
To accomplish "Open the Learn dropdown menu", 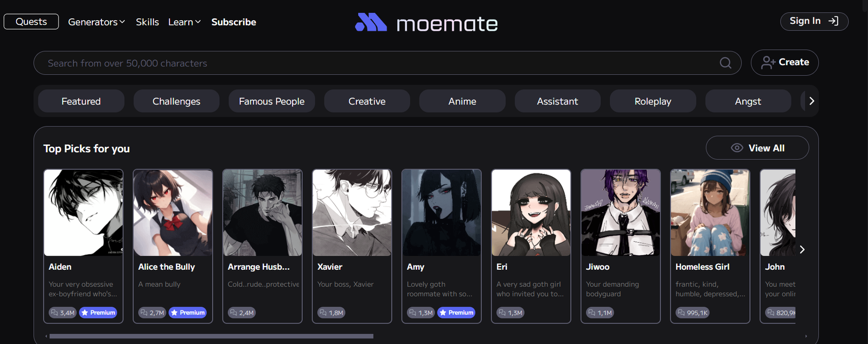I will [x=184, y=22].
